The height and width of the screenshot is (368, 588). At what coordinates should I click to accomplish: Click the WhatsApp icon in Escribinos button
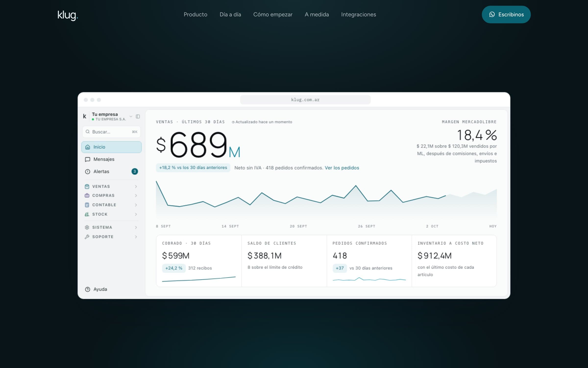click(492, 14)
